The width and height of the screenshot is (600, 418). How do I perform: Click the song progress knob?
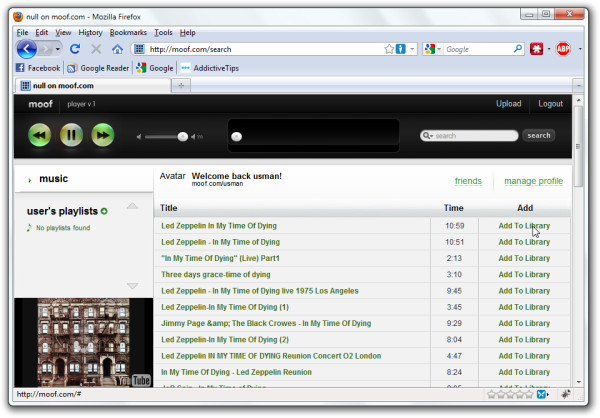236,137
